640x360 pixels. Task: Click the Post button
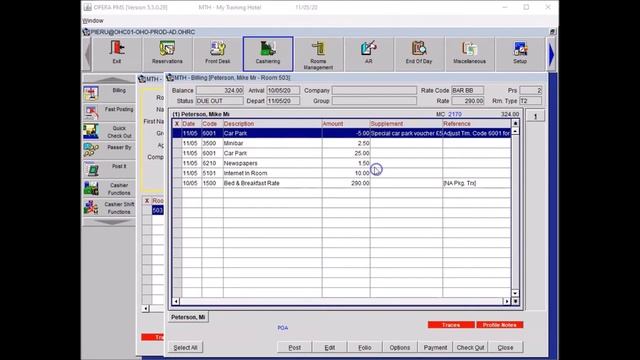[x=294, y=347]
